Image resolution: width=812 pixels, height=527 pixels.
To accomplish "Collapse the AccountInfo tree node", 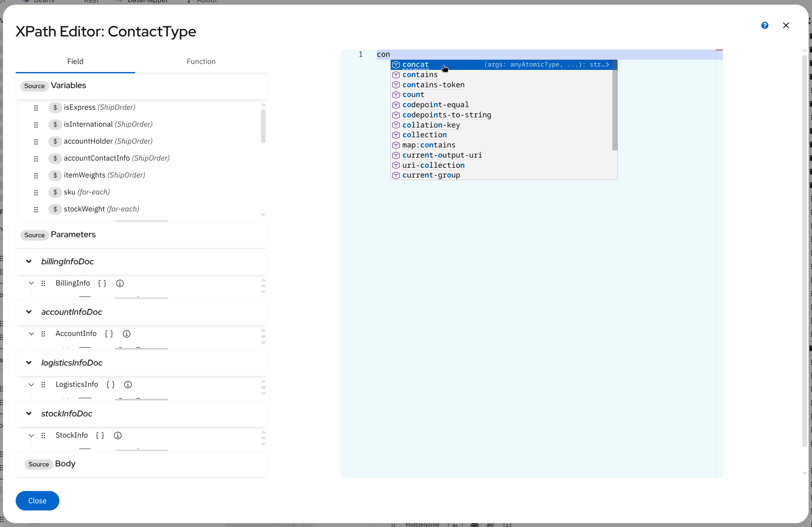I will (31, 334).
